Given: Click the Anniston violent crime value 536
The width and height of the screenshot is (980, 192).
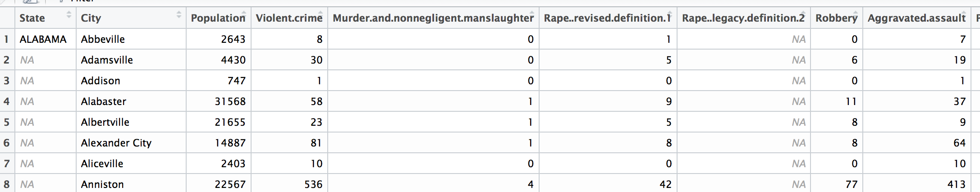Looking at the screenshot, I should (313, 184).
